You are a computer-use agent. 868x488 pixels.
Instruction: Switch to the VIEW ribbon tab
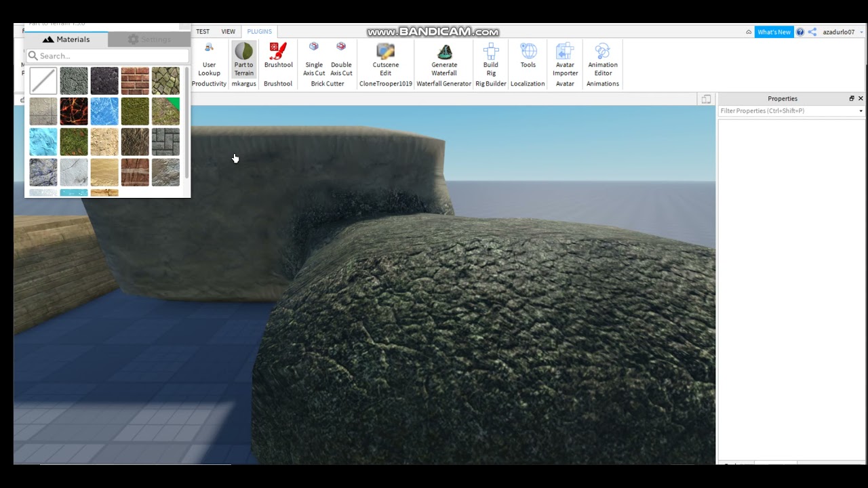(229, 31)
